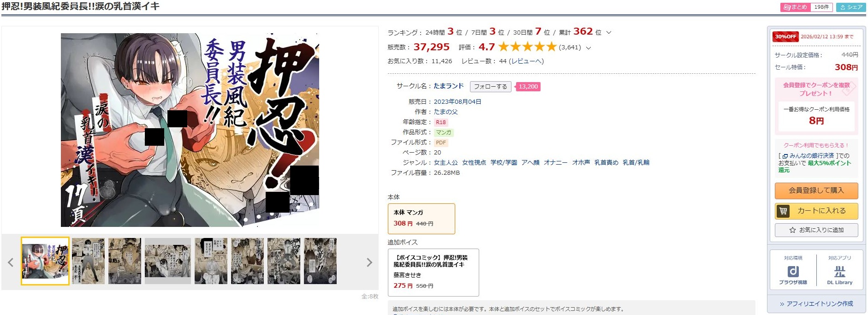Add item with the cart icon button
Viewport: 868px width, 315px height.
coord(816,211)
